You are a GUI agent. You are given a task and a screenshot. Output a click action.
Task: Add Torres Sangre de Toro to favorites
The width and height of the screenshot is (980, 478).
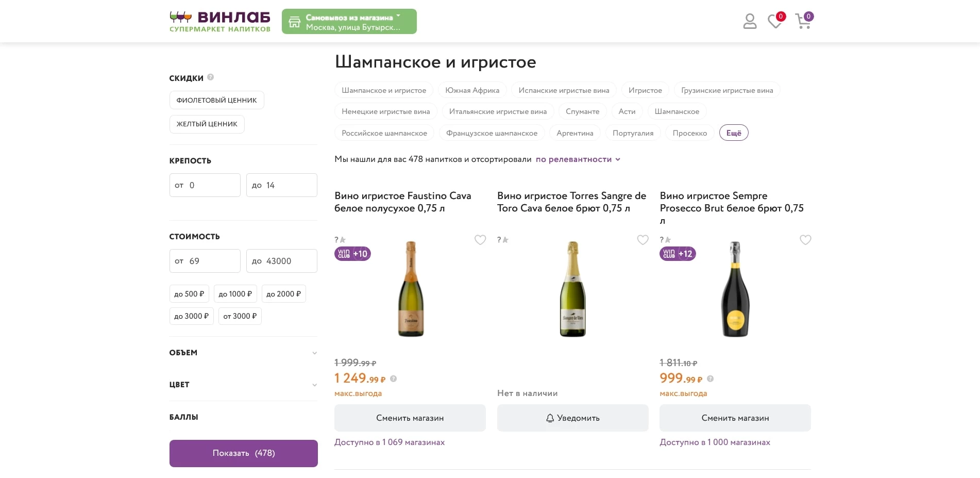(643, 240)
